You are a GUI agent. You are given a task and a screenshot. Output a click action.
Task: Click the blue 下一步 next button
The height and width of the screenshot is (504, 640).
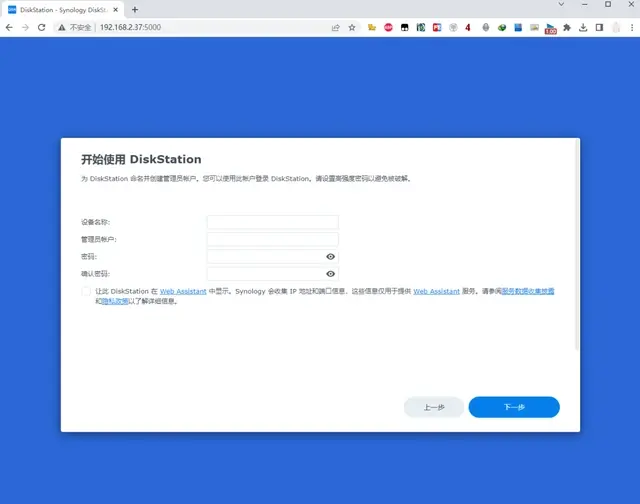pos(514,407)
